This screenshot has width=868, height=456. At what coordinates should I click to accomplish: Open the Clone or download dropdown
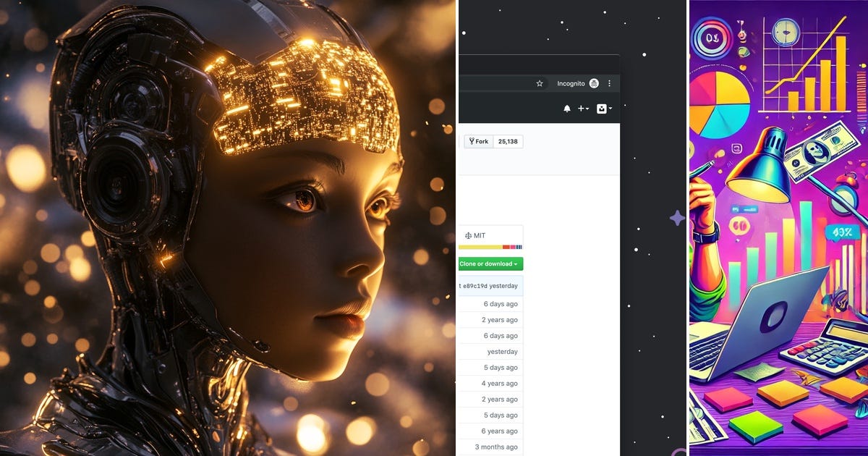click(x=490, y=263)
